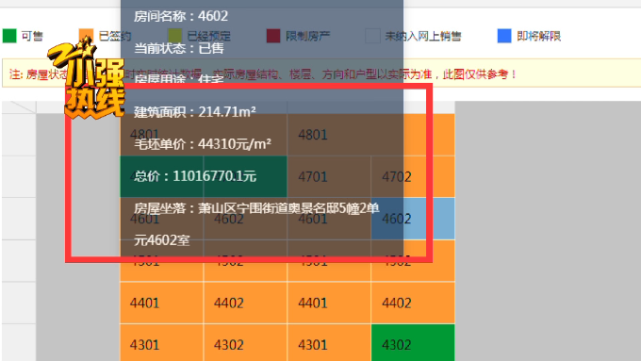Click the blue 即将解限 legend swatch
Image resolution: width=641 pixels, height=361 pixels.
pyautogui.click(x=504, y=36)
